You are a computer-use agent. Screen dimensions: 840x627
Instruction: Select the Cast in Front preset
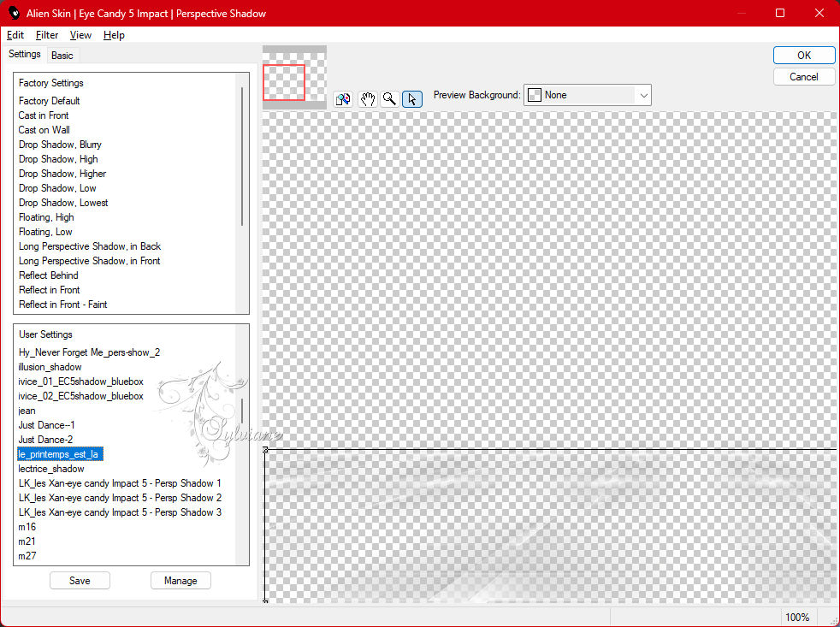(44, 115)
